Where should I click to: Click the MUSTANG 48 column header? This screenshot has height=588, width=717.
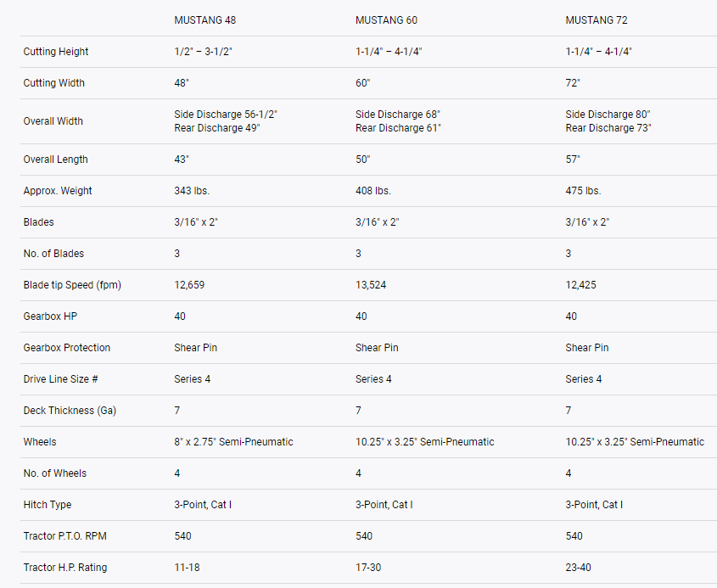[205, 20]
